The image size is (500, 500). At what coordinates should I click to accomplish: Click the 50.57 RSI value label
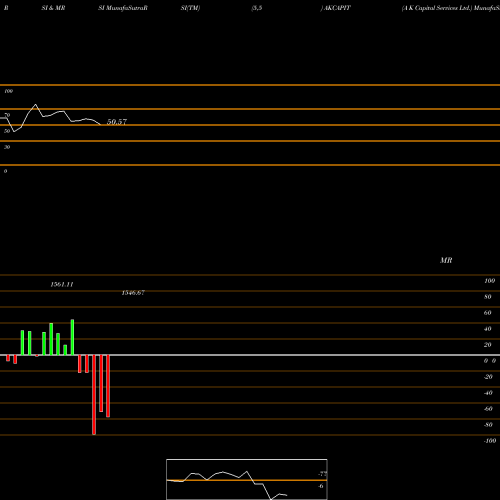tap(117, 122)
